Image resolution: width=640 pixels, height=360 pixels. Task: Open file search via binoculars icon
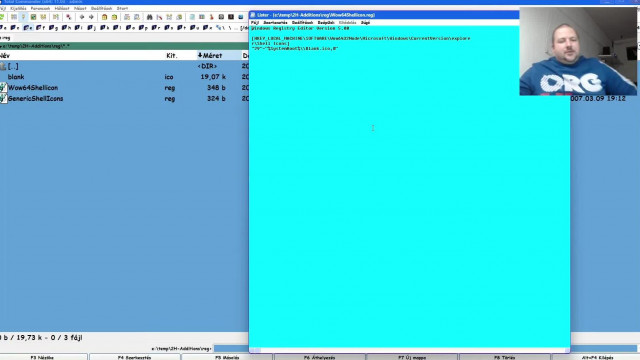coord(149,17)
